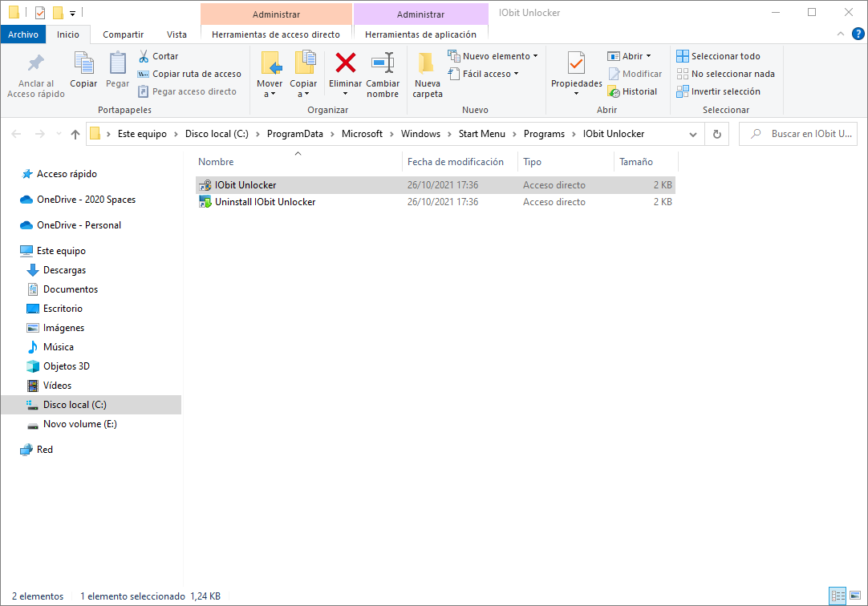Click the red Eliminar X icon
Viewport: 868px width, 606px height.
[346, 63]
